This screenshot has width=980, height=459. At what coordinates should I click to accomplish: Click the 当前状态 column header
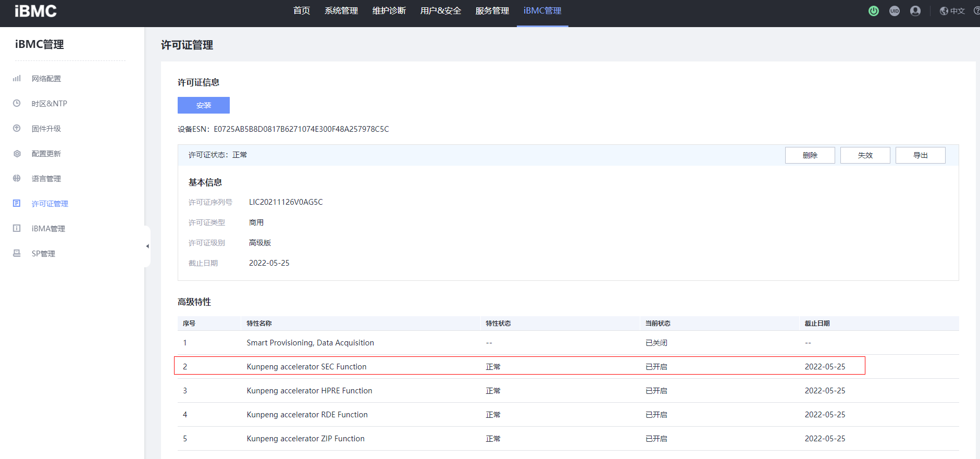point(658,324)
